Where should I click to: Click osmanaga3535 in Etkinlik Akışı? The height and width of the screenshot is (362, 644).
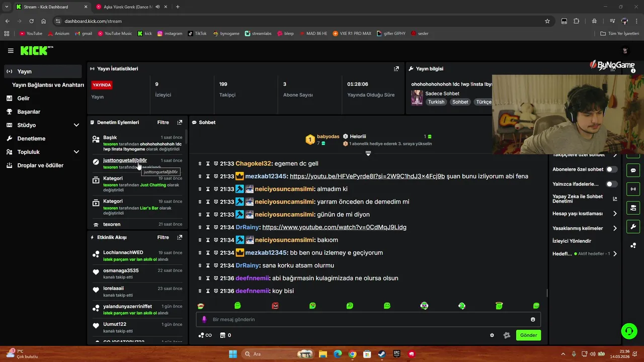(121, 270)
